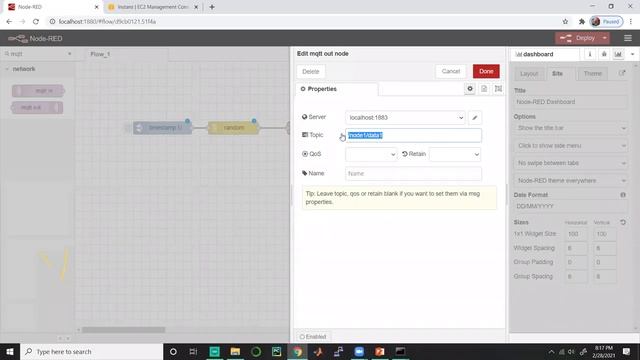Edit the MQTT server with pencil icon

pyautogui.click(x=475, y=118)
